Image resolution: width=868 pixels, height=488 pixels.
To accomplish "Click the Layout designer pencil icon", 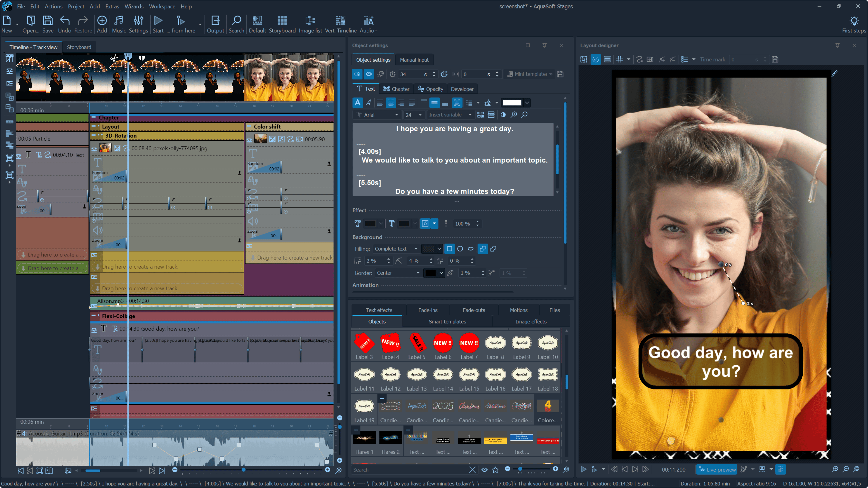I will [x=834, y=73].
